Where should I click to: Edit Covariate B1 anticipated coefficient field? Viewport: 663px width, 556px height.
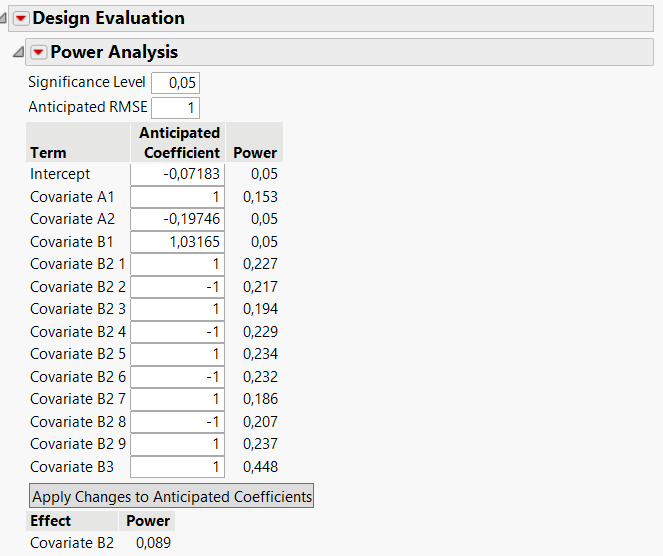177,242
